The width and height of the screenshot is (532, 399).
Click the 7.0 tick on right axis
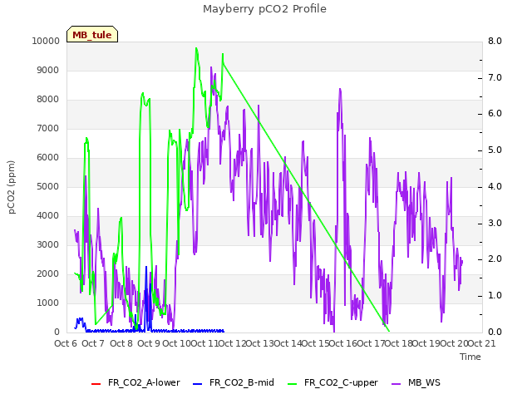pos(495,77)
